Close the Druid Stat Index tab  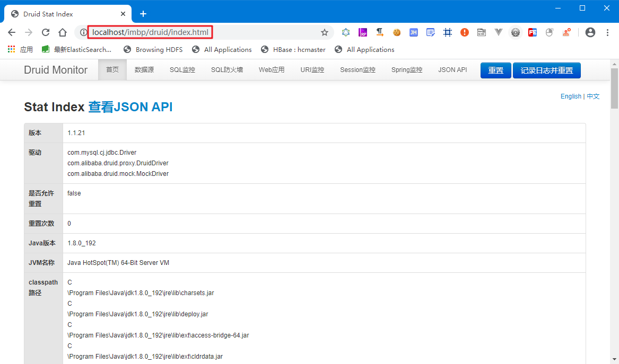pyautogui.click(x=123, y=14)
